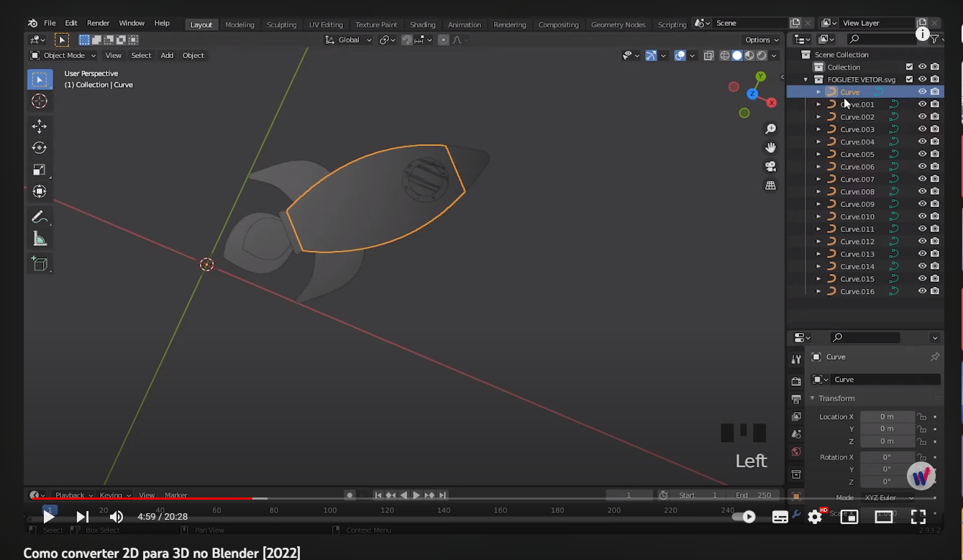Click the viewport zoom magnifier icon
The width and height of the screenshot is (963, 560).
[770, 129]
